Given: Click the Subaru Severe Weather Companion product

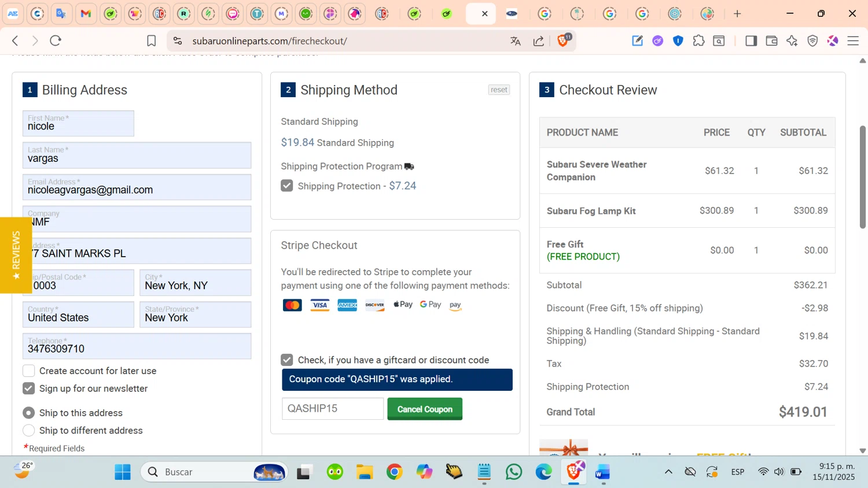Looking at the screenshot, I should pyautogui.click(x=597, y=171).
